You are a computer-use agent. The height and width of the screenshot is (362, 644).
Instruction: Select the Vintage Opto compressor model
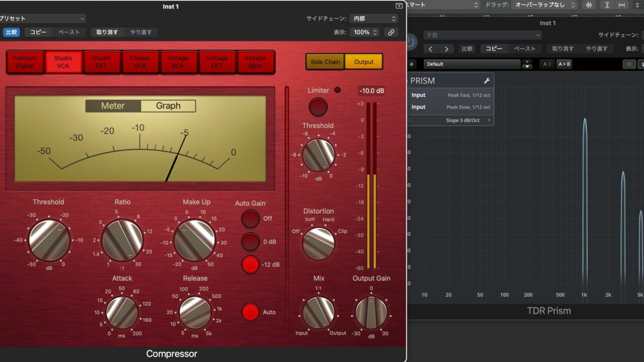255,62
